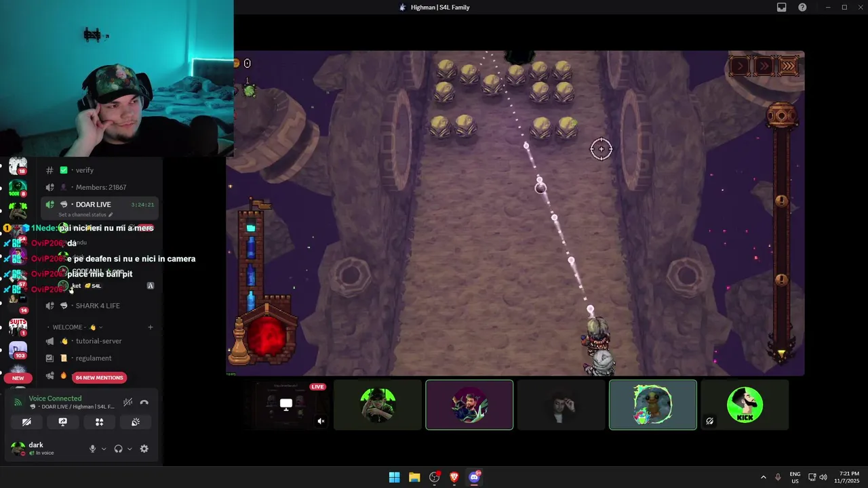
Task: Toggle noise suppression icon
Action: (127, 402)
